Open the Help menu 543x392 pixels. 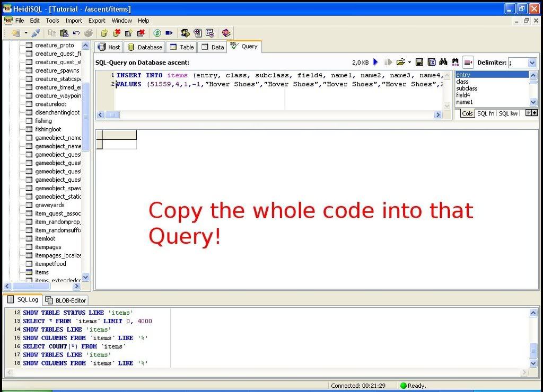point(143,21)
